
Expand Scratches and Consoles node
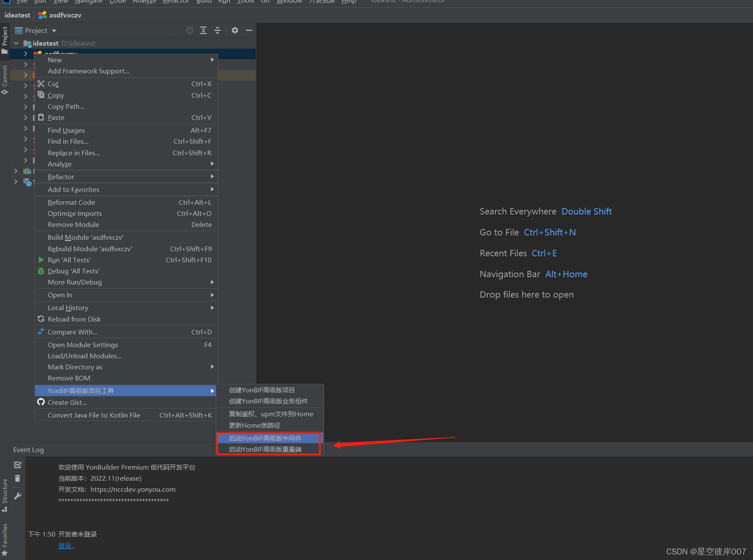click(x=16, y=182)
